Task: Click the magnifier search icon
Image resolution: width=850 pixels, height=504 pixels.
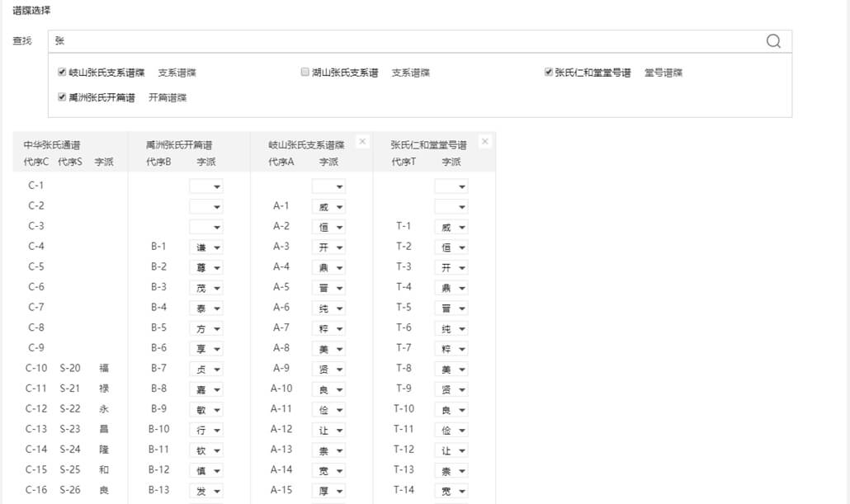Action: (772, 41)
